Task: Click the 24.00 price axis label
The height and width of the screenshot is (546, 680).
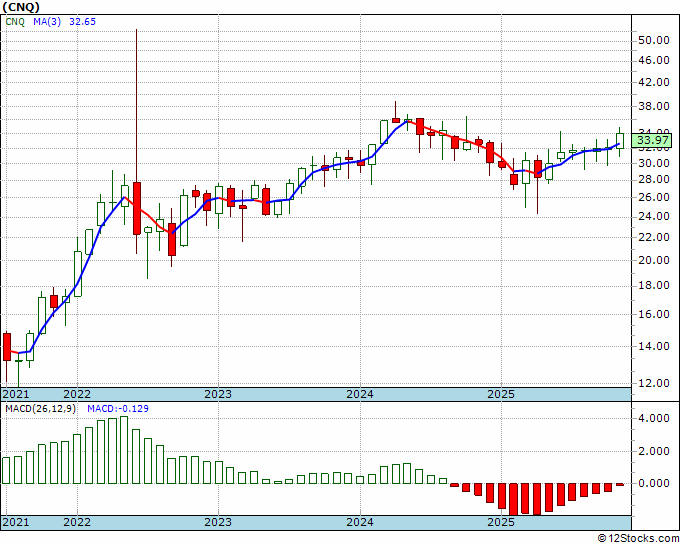Action: pyautogui.click(x=654, y=216)
